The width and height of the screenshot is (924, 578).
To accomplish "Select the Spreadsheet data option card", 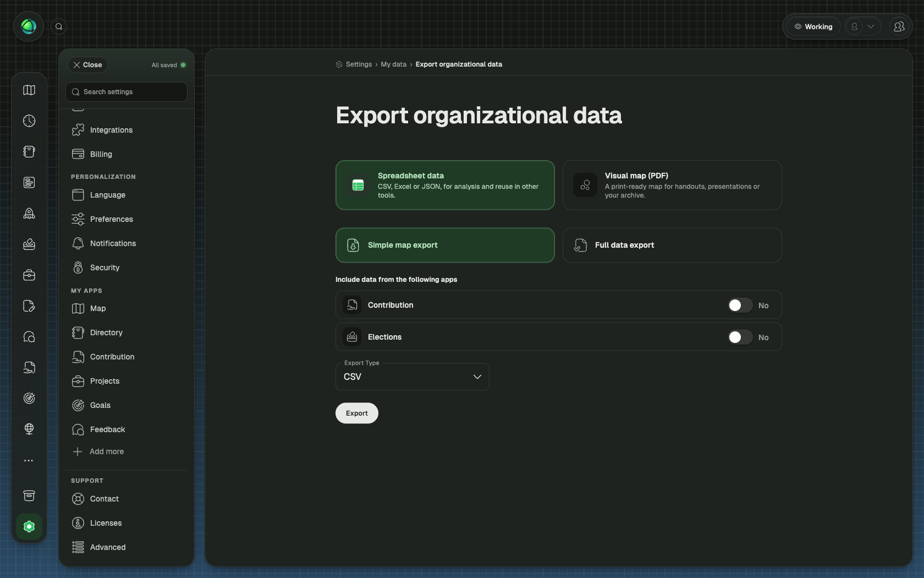I will [x=445, y=185].
